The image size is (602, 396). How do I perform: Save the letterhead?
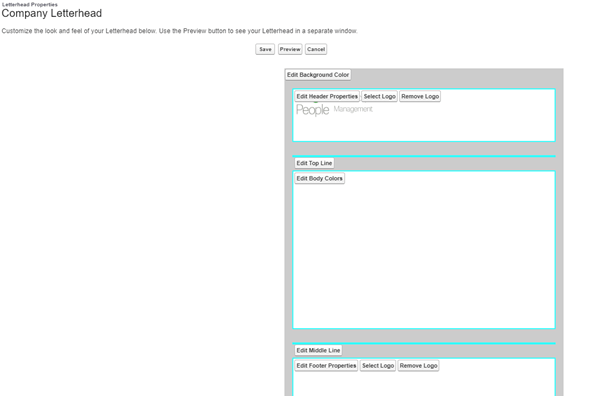tap(265, 49)
